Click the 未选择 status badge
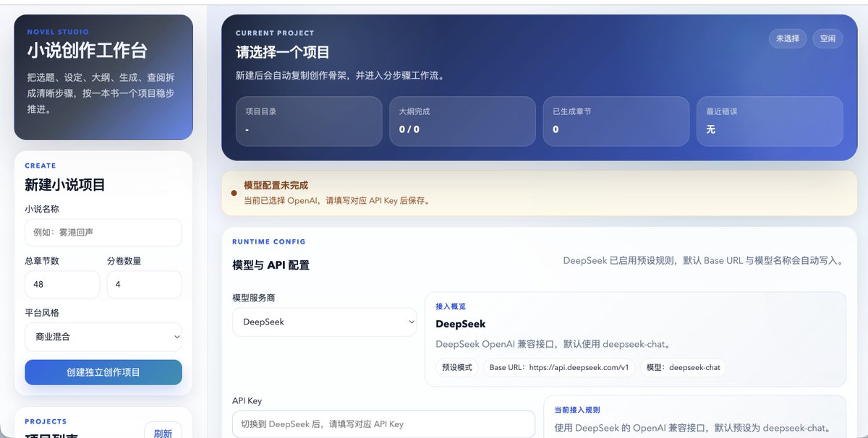 pyautogui.click(x=788, y=38)
